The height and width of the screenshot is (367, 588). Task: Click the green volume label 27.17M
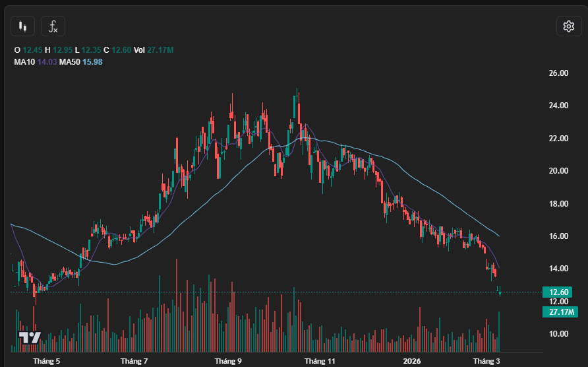[555, 312]
